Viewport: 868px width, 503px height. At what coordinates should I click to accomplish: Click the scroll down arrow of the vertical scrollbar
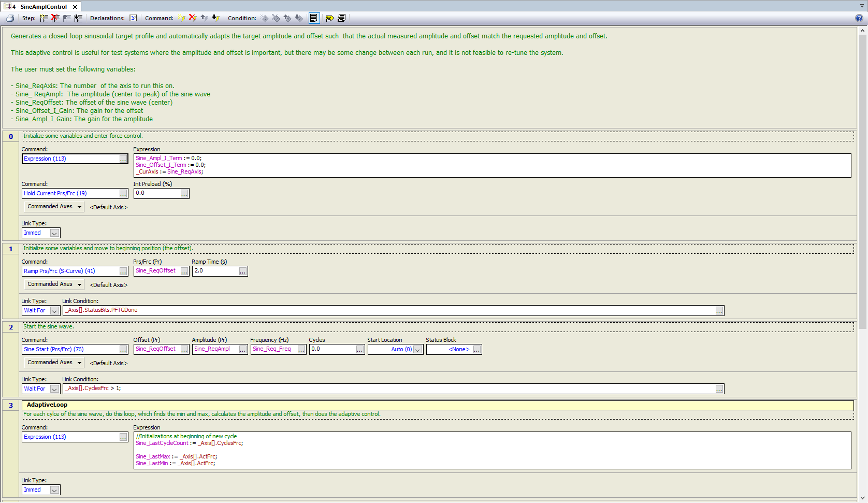[x=862, y=498]
